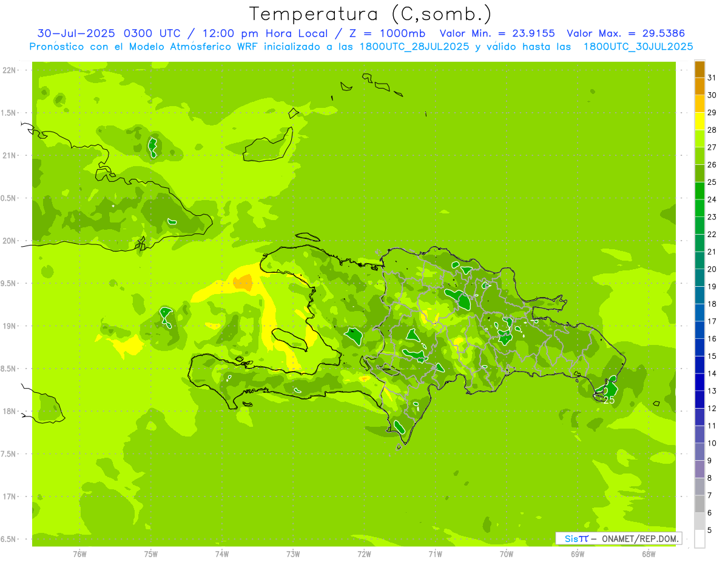Click the date '30-Jul-2025 0300 UTC'
Image resolution: width=728 pixels, height=562 pixels.
coord(109,33)
